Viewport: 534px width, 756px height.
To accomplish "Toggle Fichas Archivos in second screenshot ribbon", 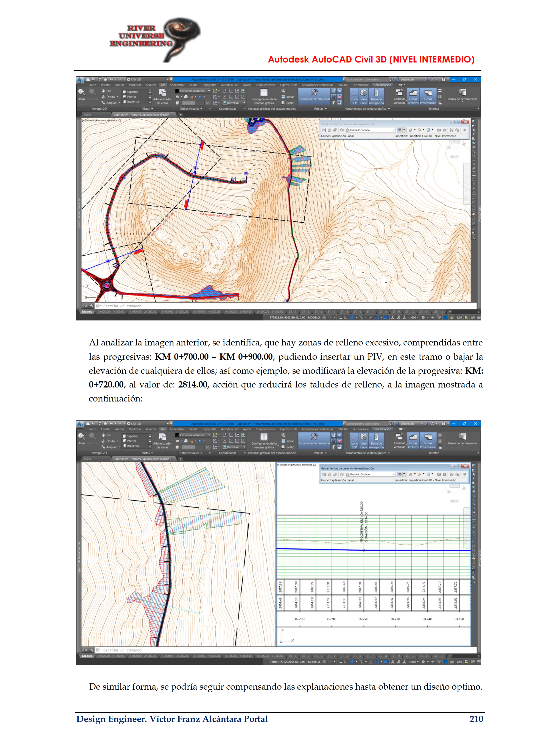I will pyautogui.click(x=413, y=440).
